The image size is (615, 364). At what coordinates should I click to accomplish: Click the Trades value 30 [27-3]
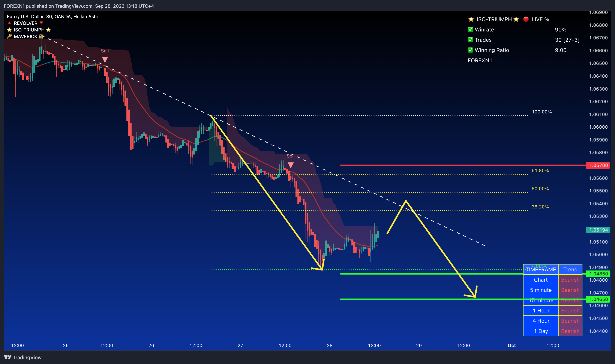567,40
